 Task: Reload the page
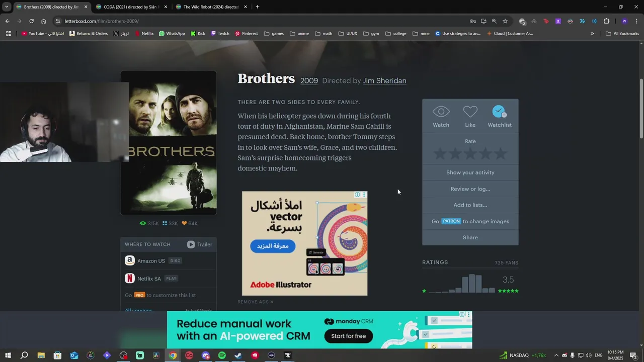pyautogui.click(x=31, y=21)
